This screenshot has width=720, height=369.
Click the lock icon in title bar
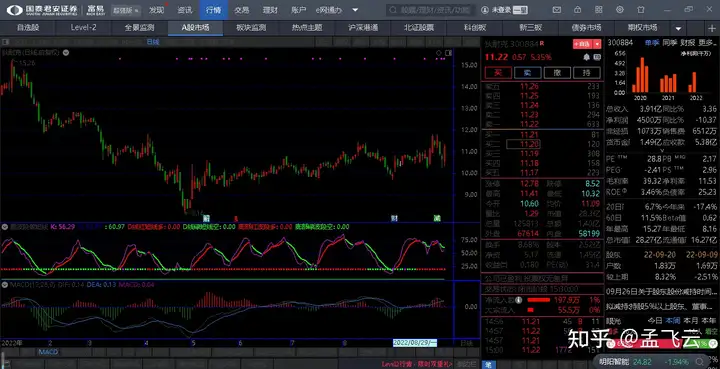(578, 9)
